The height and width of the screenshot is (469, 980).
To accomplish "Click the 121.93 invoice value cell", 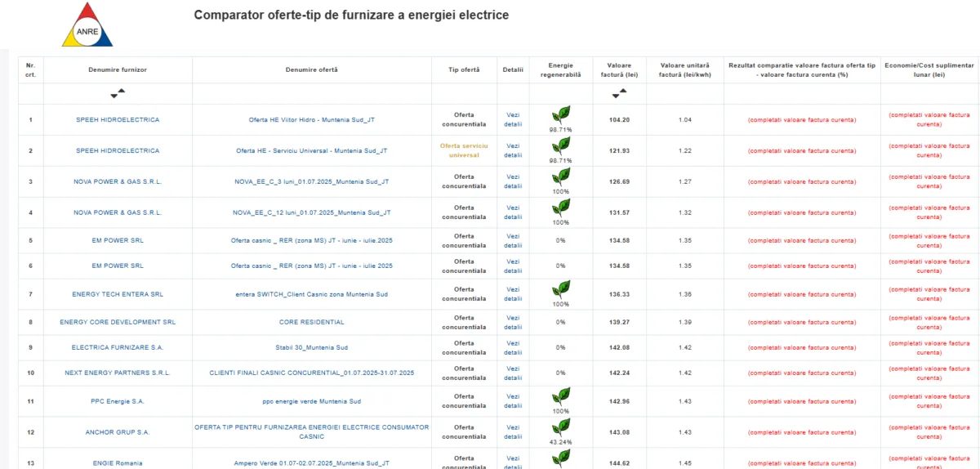I will pos(620,150).
